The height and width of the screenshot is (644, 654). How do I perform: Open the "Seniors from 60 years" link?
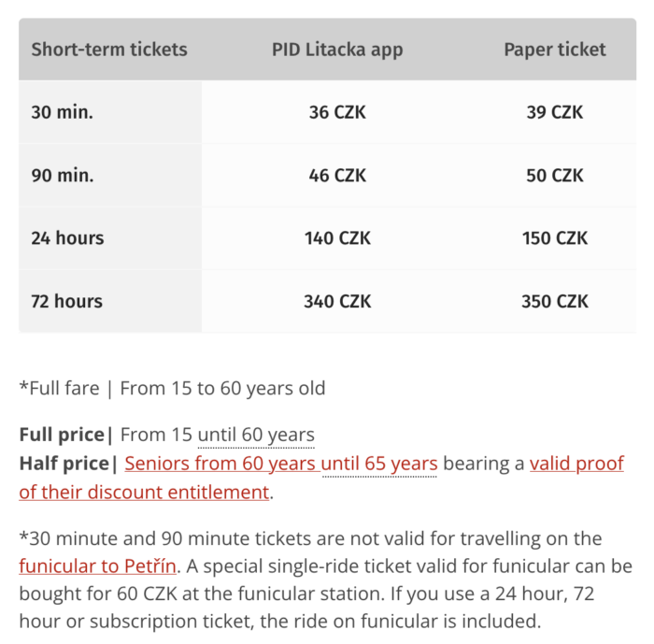[x=222, y=464]
